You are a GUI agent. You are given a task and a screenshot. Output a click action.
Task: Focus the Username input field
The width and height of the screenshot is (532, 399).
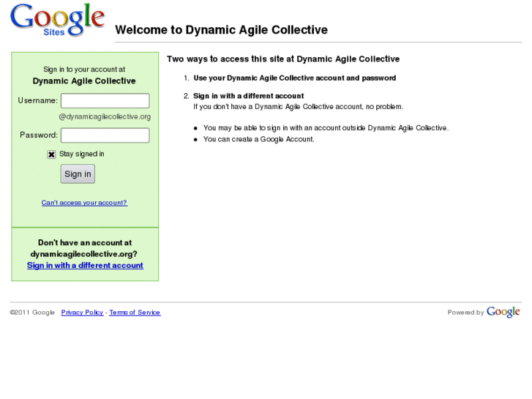105,101
